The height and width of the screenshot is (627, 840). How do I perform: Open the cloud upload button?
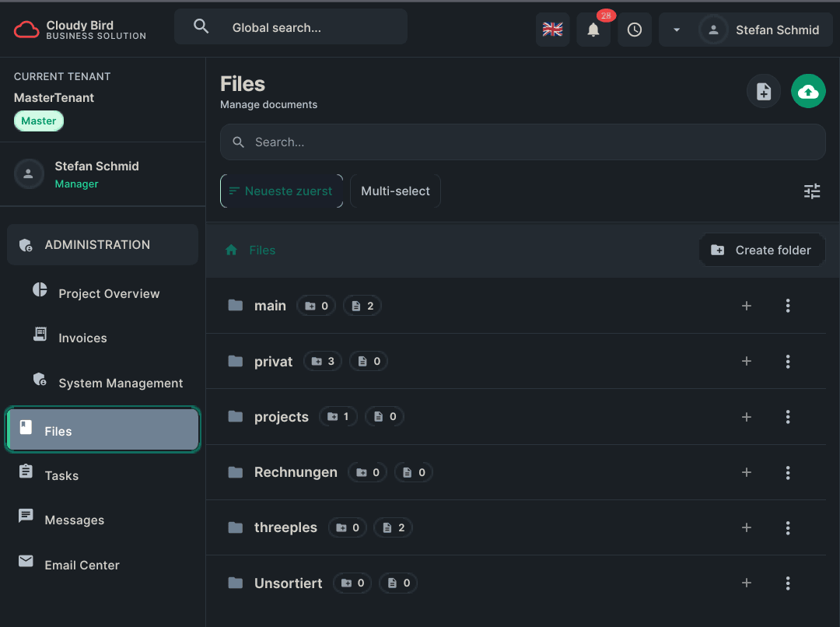pyautogui.click(x=808, y=91)
